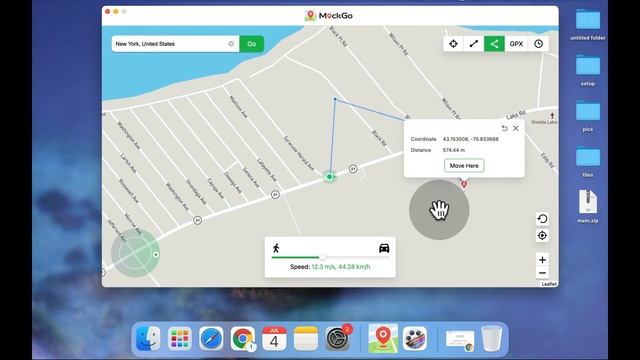
Task: Click the distance value 574.44 m
Action: click(x=453, y=150)
